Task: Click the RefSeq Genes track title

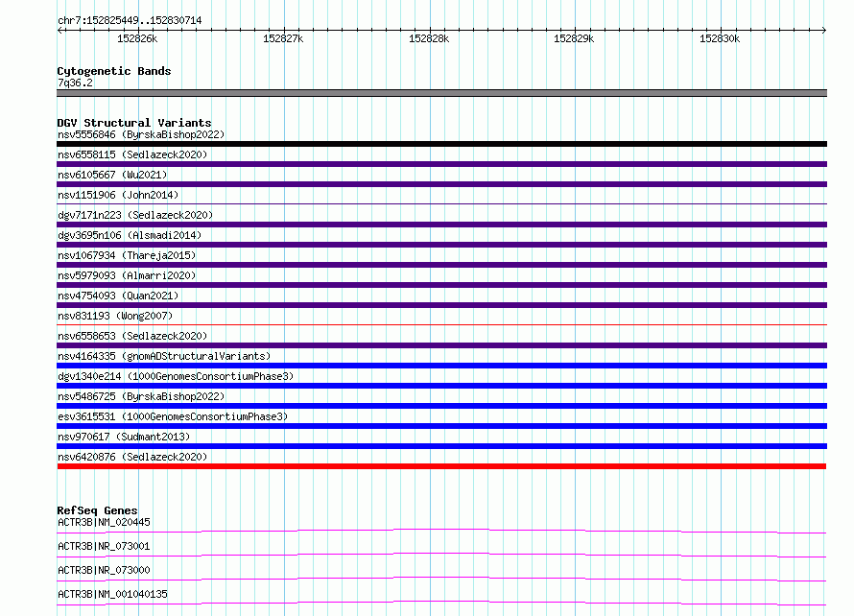Action: (x=97, y=510)
